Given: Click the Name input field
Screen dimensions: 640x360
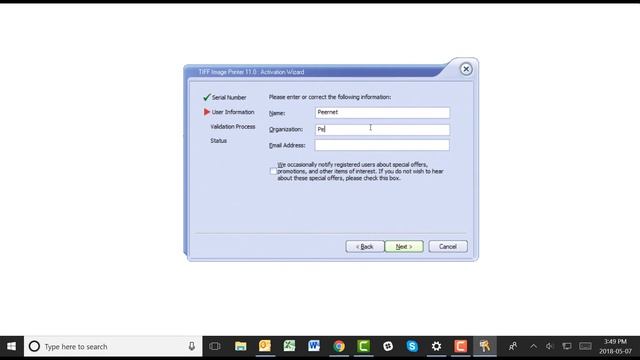Looking at the screenshot, I should pos(382,113).
